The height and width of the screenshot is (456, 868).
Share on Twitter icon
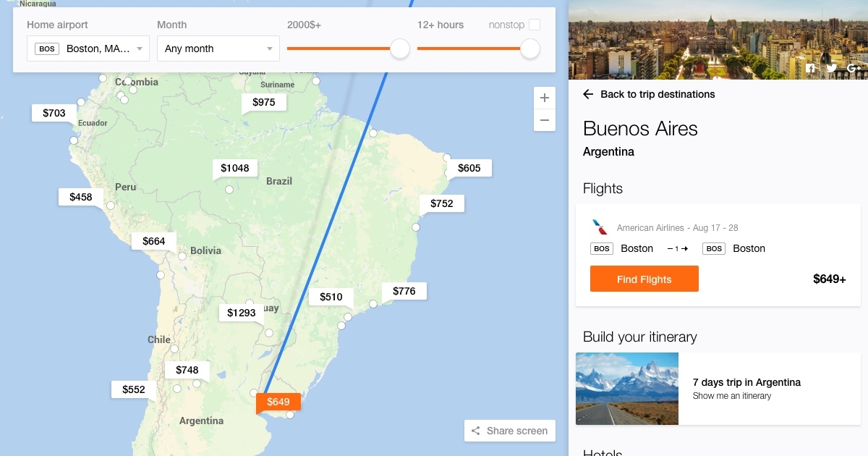[x=832, y=69]
